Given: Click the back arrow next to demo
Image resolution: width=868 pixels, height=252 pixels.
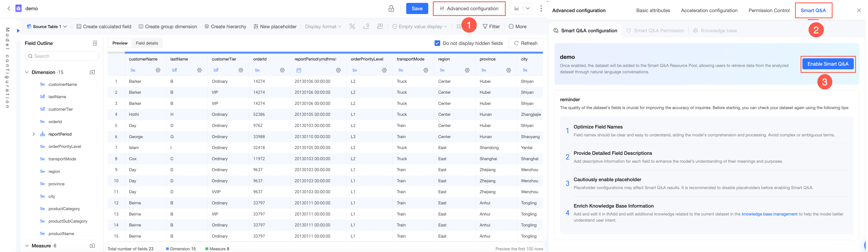Looking at the screenshot, I should point(9,8).
